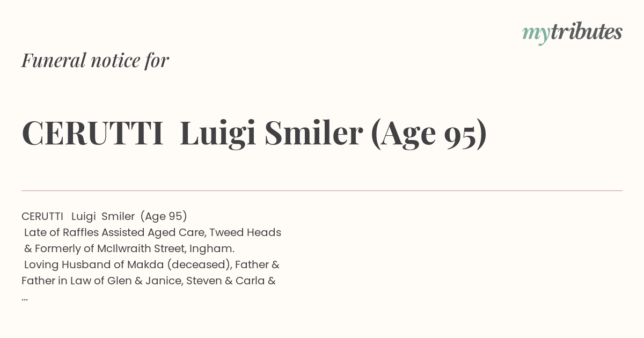Click the 'tributes' part of the logo

point(587,32)
